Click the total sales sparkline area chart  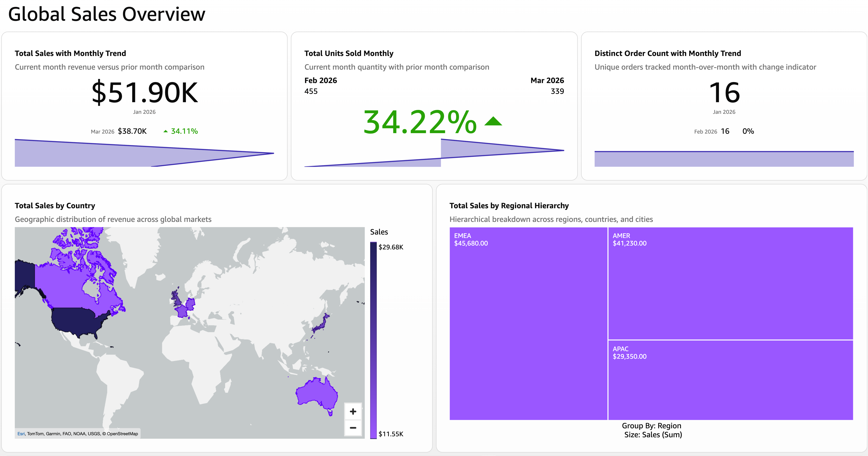[x=144, y=153]
